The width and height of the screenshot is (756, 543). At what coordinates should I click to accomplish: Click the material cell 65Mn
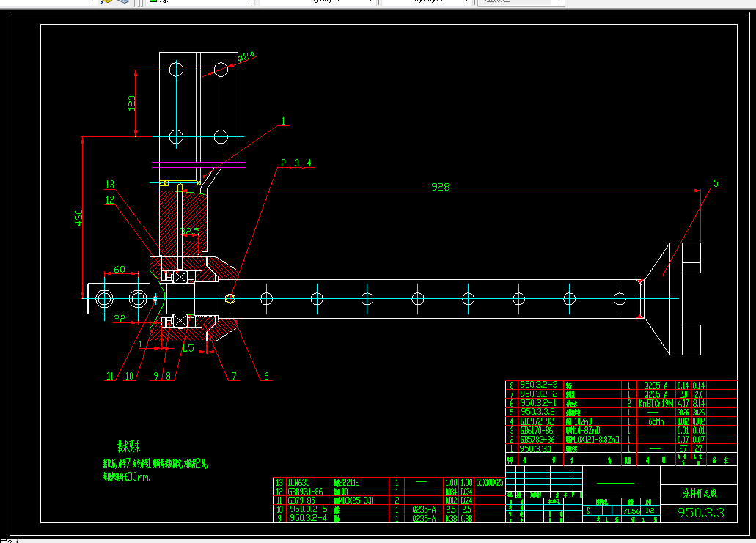pyautogui.click(x=656, y=421)
